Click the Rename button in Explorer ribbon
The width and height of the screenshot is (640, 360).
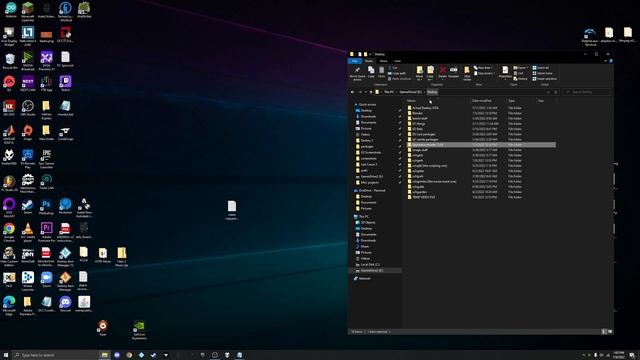[x=453, y=72]
